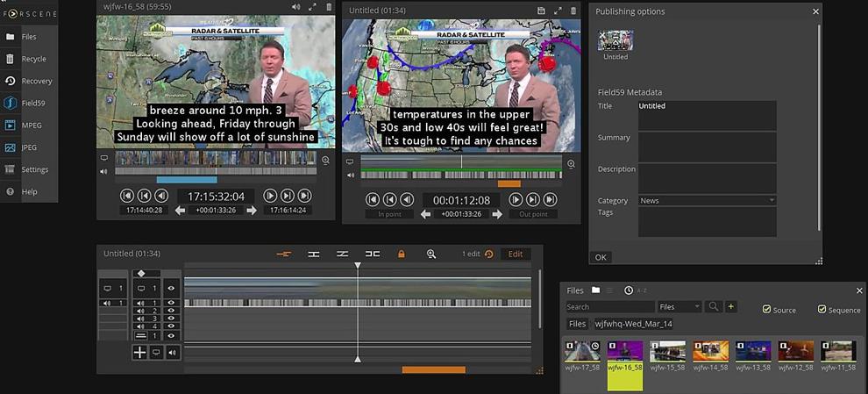
Task: Set the In point in Untitled viewer
Action: click(x=389, y=214)
